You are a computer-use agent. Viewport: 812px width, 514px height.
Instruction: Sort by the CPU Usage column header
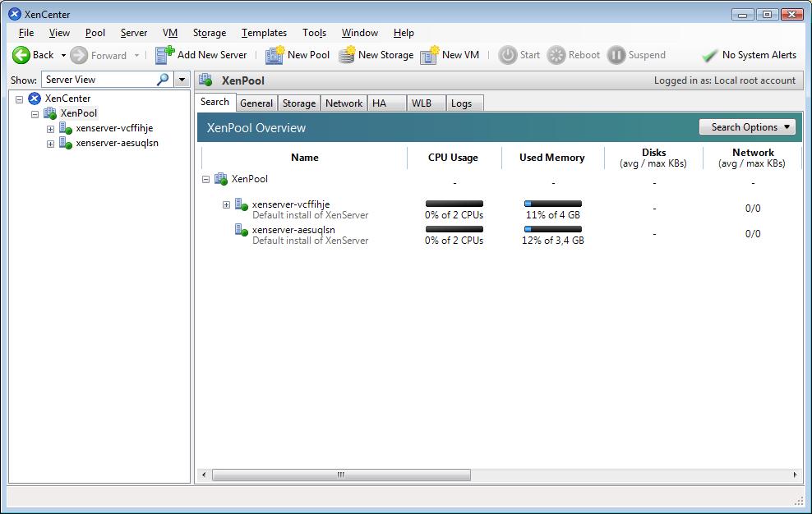(453, 158)
